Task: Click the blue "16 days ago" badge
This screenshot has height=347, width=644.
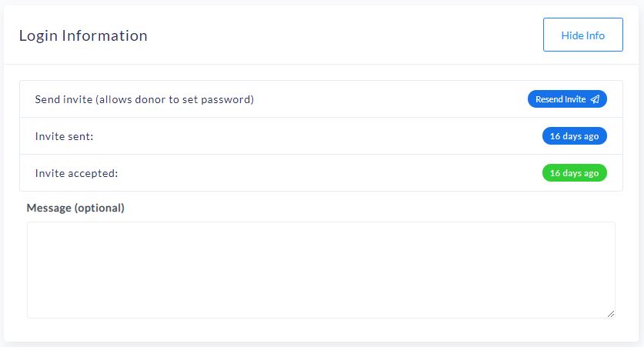Action: [x=574, y=136]
